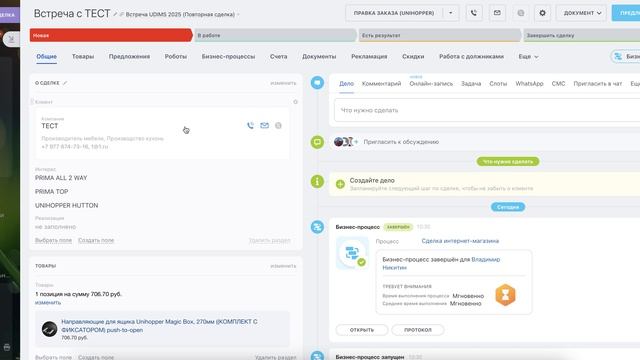Click изменить in the ТОВАРЫ section header
Screen dimensions: 640x360
pyautogui.click(x=283, y=266)
